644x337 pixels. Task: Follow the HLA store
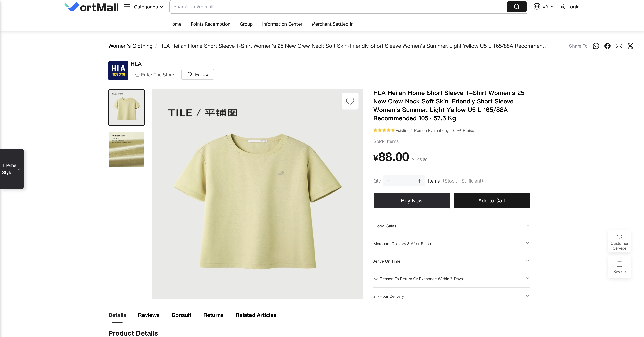coord(197,75)
